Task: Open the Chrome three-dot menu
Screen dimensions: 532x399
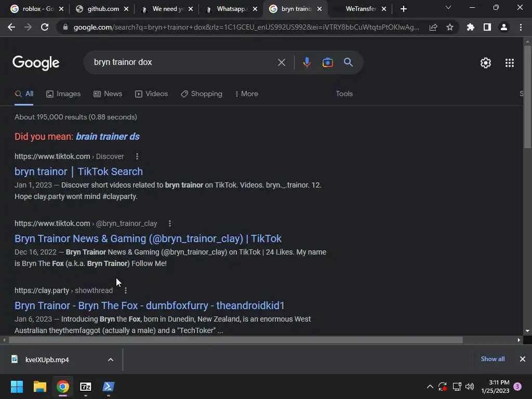Action: coord(521,27)
